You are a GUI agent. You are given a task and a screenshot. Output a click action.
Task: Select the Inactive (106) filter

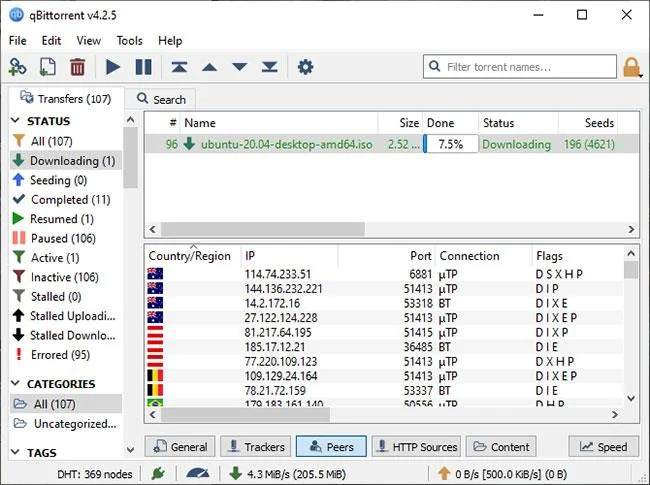(x=66, y=277)
